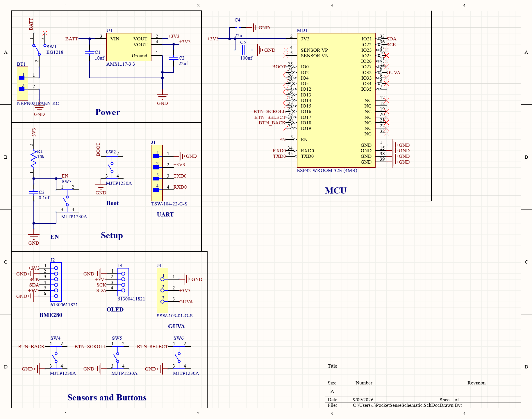Select the C4 22uf capacitor symbol
The height and width of the screenshot is (419, 532).
pos(238,28)
